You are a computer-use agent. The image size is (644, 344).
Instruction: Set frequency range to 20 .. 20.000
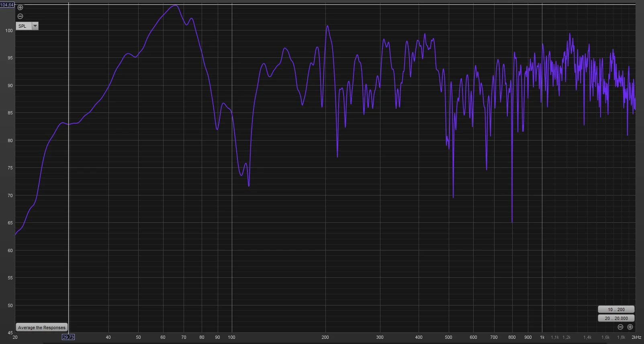pyautogui.click(x=616, y=318)
